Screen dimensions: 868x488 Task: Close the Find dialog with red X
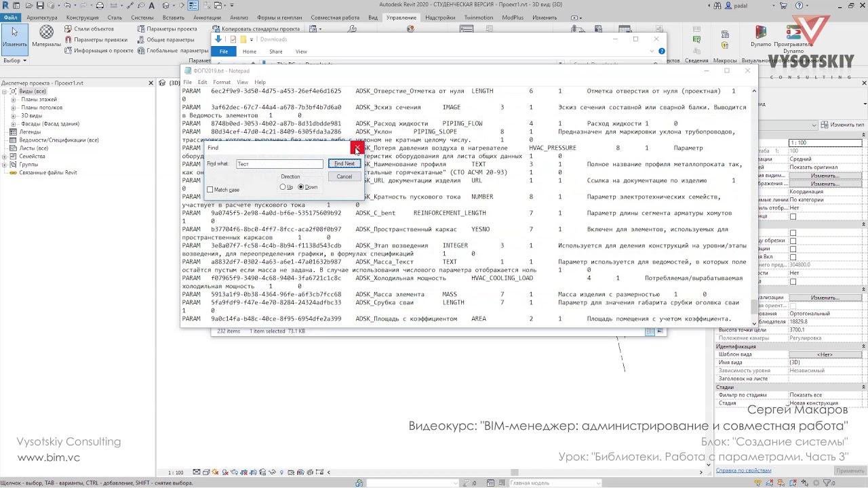pos(357,148)
